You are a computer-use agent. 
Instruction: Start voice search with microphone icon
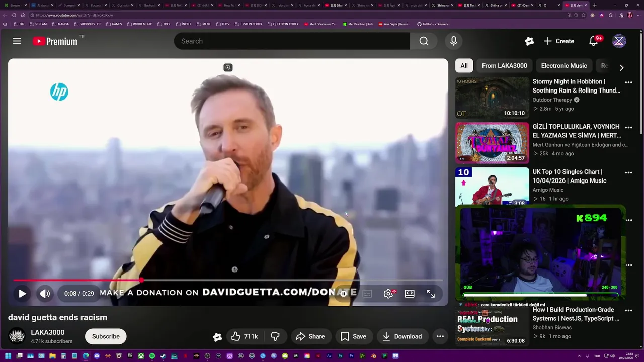pos(454,41)
